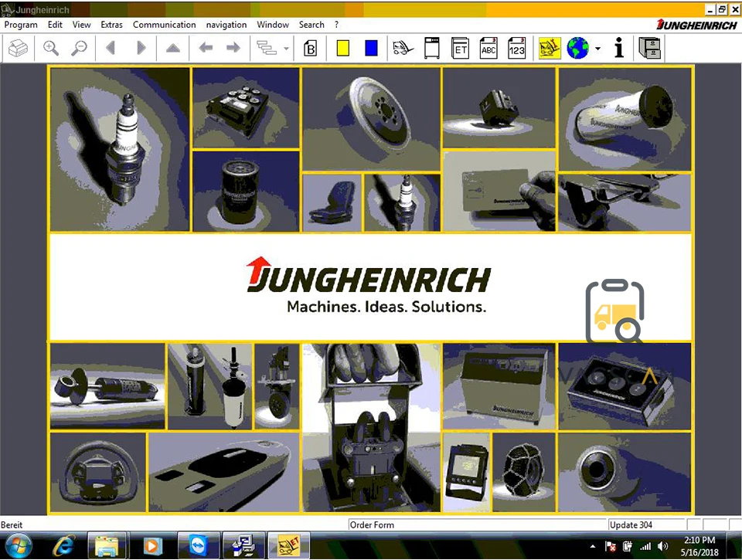Open the Edit menu
The width and height of the screenshot is (742, 560).
[55, 25]
